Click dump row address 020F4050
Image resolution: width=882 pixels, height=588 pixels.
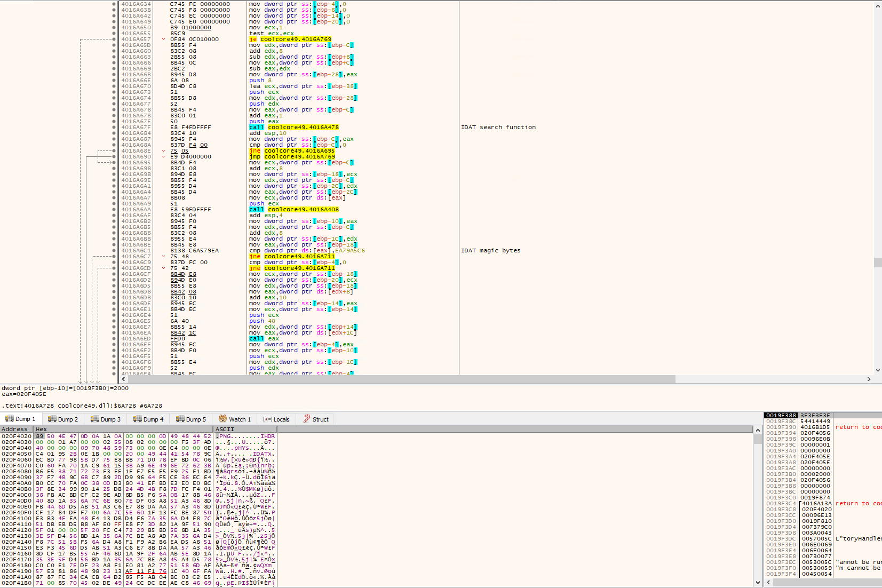17,454
